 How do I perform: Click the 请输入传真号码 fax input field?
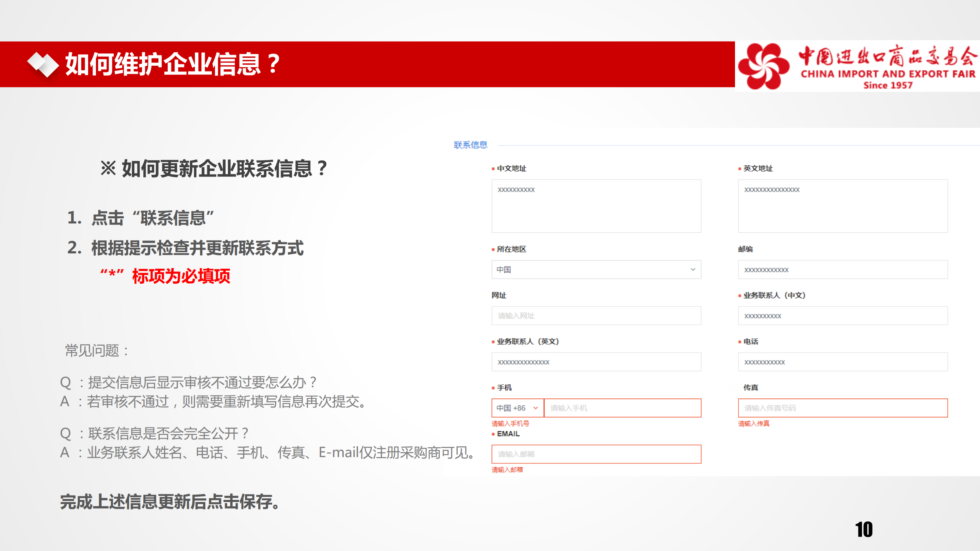click(843, 408)
